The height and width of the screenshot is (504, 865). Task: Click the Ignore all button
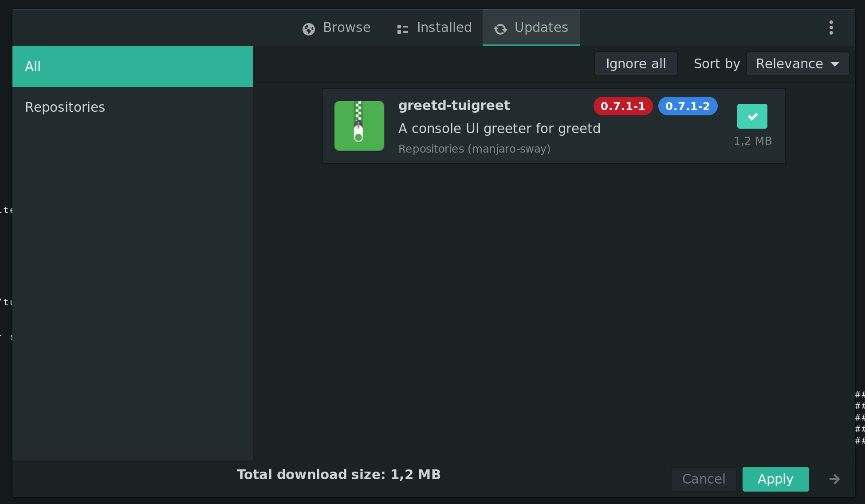click(636, 63)
